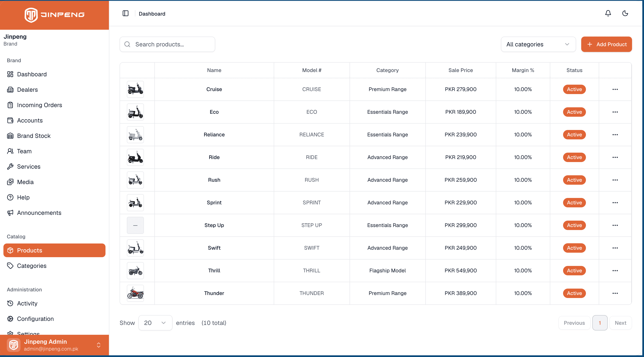This screenshot has height=357, width=644.
Task: Open actions menu for Thunder row
Action: (x=615, y=294)
